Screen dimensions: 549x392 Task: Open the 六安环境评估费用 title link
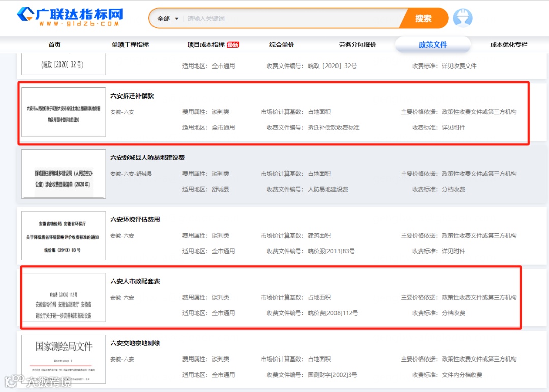pyautogui.click(x=135, y=219)
